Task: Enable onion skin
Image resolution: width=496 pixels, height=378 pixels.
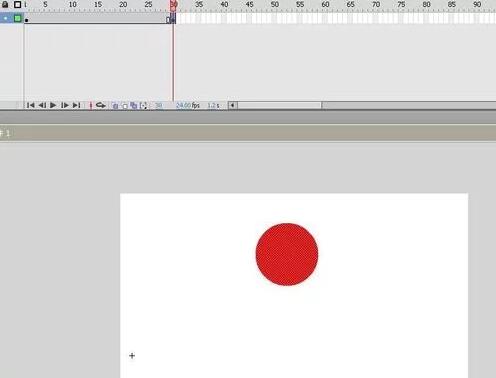Action: click(115, 106)
